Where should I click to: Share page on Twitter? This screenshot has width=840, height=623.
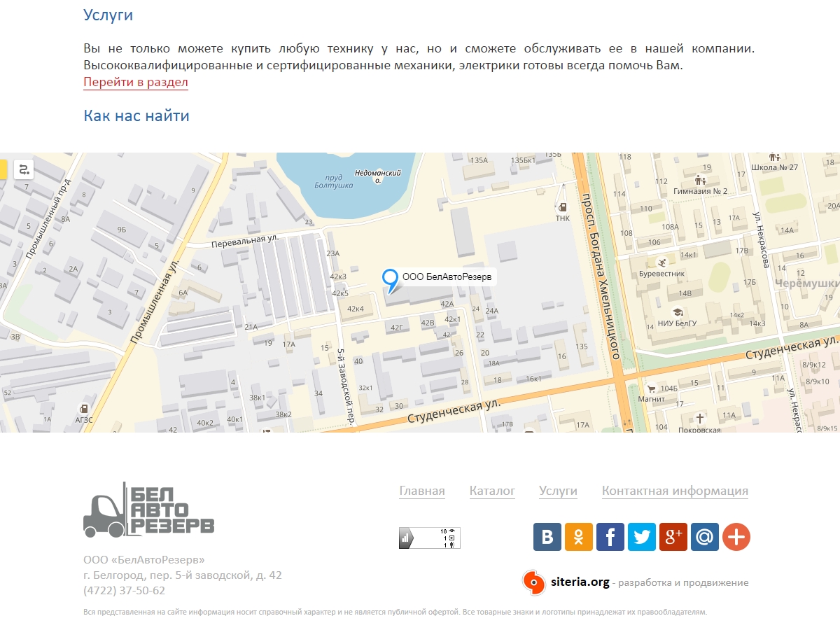pyautogui.click(x=642, y=537)
